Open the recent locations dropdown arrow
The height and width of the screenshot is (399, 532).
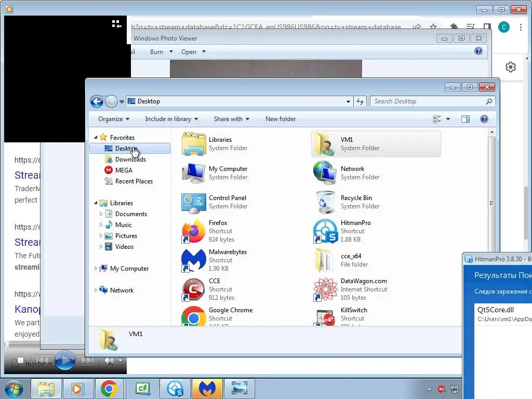click(122, 101)
